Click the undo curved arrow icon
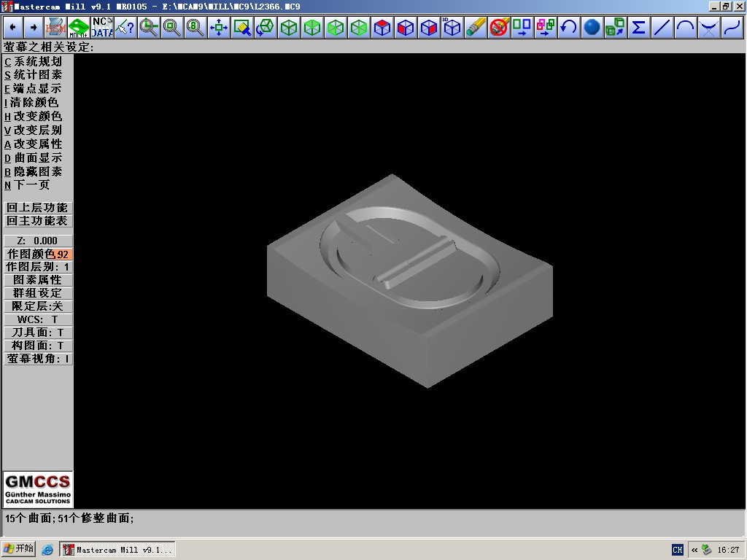The width and height of the screenshot is (747, 560). [569, 28]
